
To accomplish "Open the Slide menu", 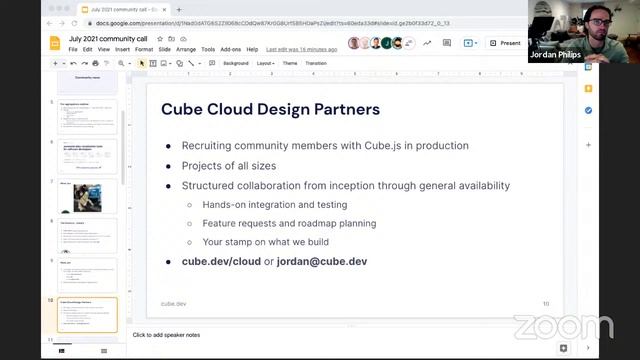I will [x=164, y=49].
